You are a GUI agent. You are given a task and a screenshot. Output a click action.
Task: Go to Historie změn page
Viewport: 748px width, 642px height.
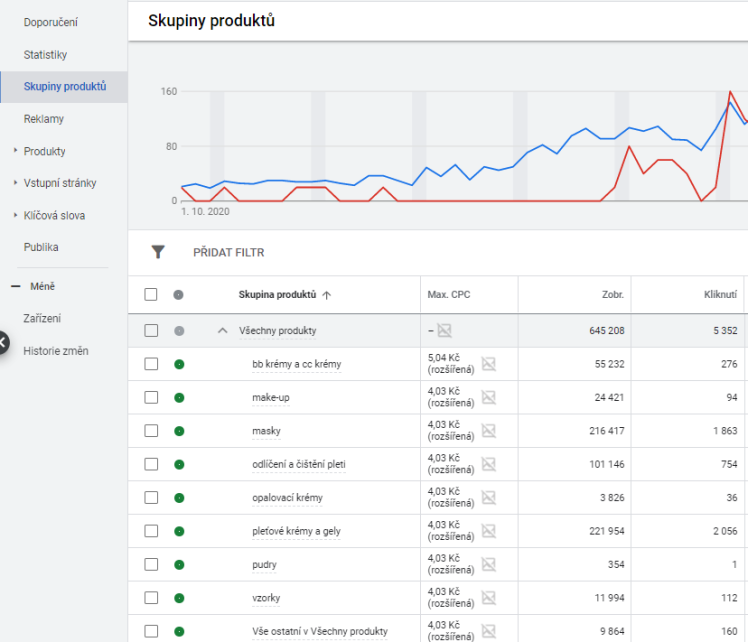pyautogui.click(x=56, y=351)
